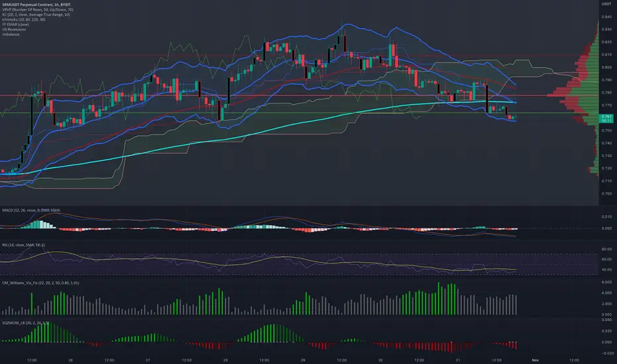Viewport: 617px width, 364px height.
Task: Click the date label 27 on time axis
Action: pyautogui.click(x=148, y=360)
